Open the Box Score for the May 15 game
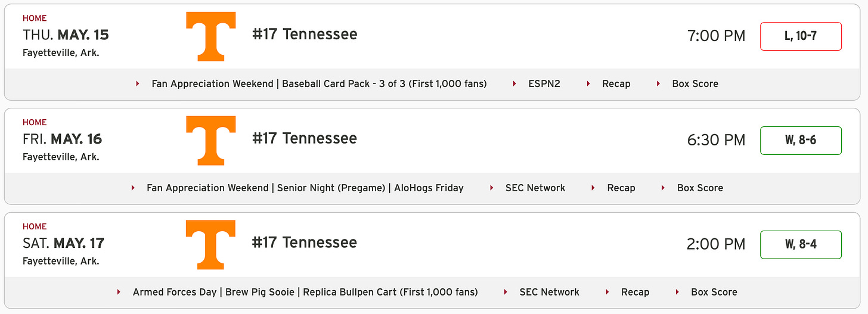The height and width of the screenshot is (314, 868). click(x=695, y=83)
